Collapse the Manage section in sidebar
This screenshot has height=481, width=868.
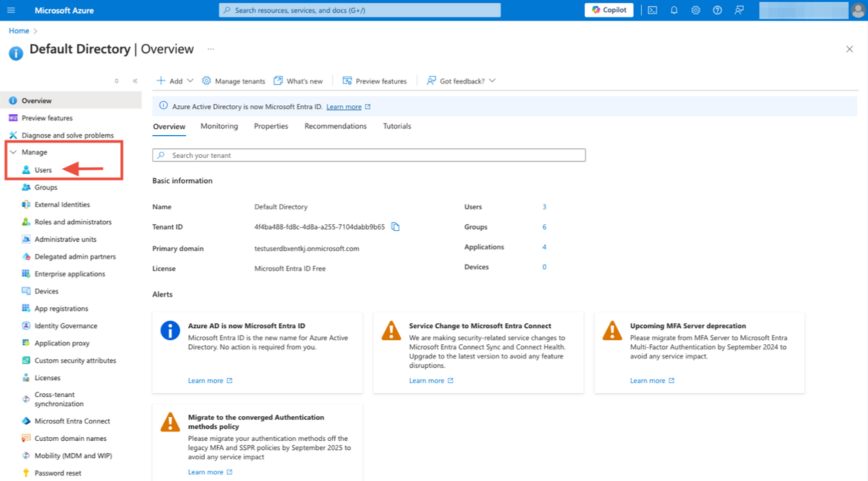point(13,152)
